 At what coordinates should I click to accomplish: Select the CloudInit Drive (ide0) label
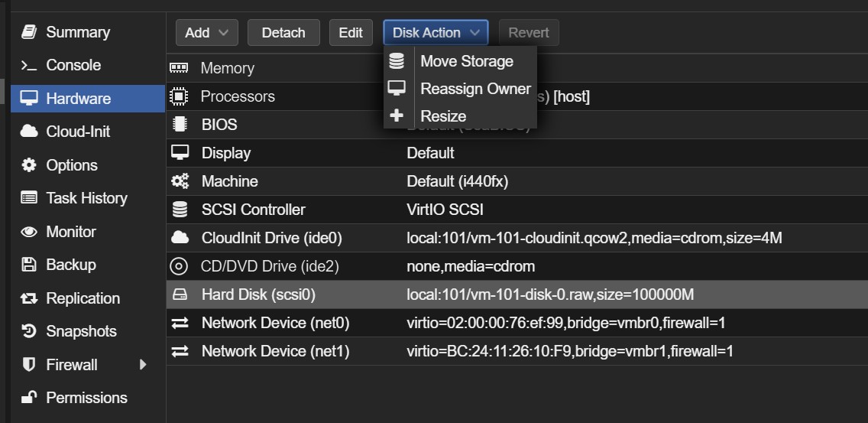272,238
